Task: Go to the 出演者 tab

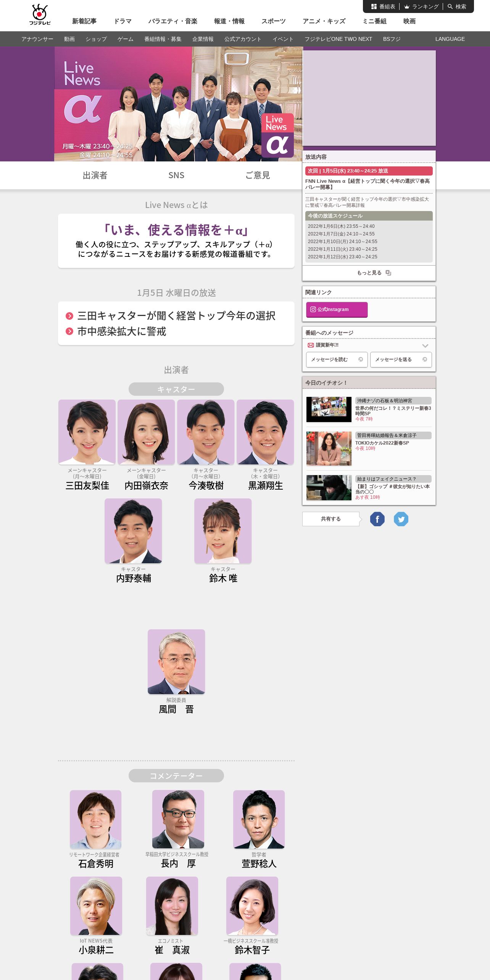Action: point(95,175)
